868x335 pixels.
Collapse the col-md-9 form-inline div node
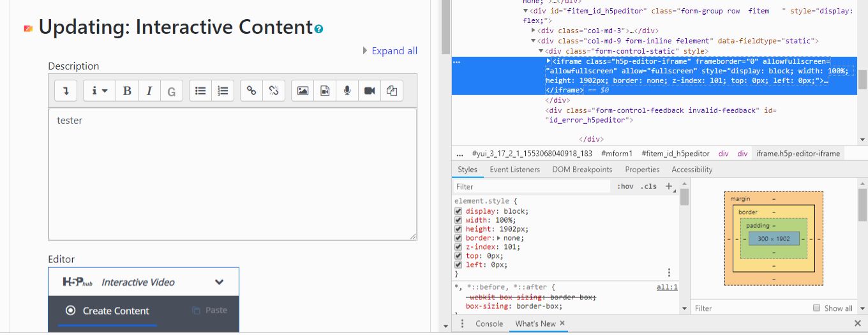pyautogui.click(x=534, y=41)
